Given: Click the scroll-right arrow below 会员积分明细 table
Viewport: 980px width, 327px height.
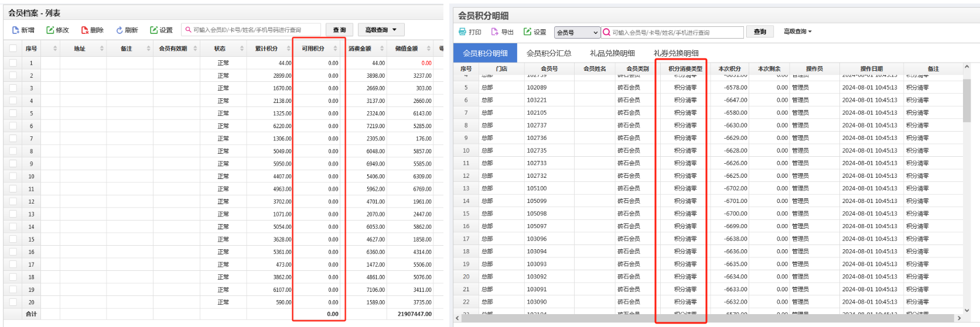Looking at the screenshot, I should (959, 318).
